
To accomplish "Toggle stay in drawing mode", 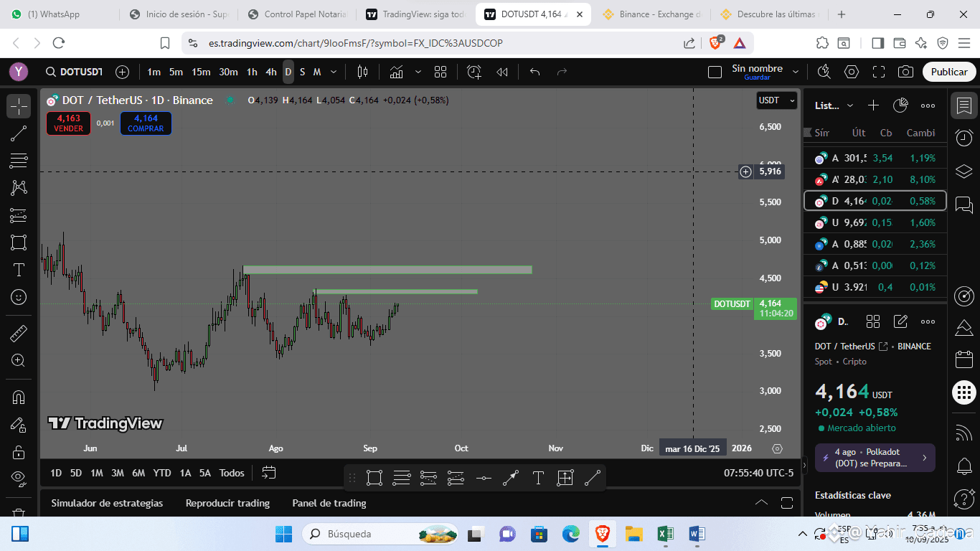I will [19, 425].
